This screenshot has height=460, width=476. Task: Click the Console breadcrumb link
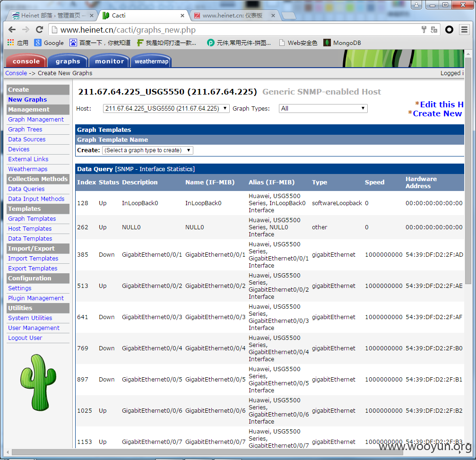(16, 73)
